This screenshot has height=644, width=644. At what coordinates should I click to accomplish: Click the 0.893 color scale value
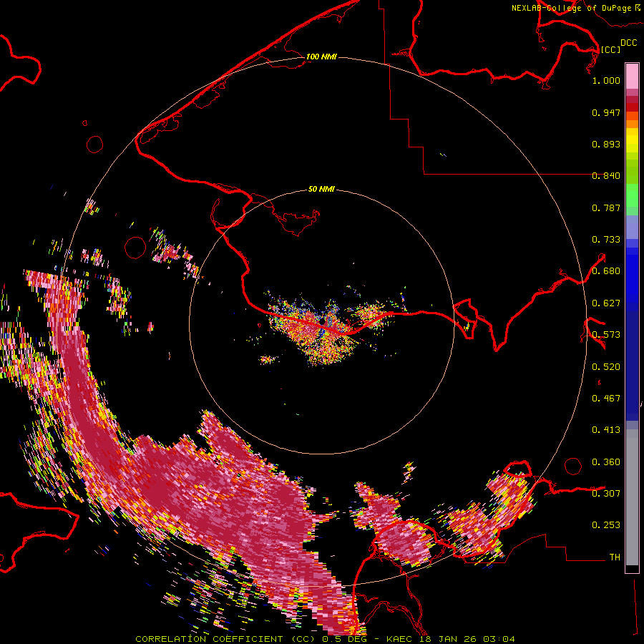606,144
